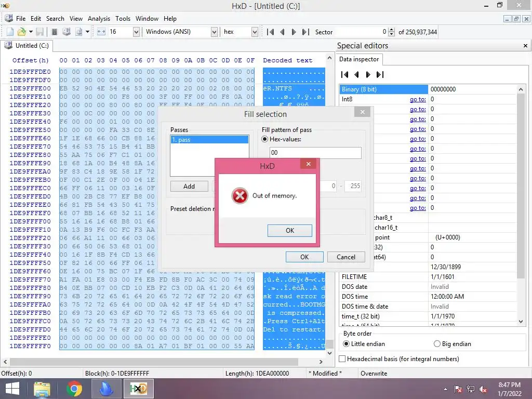This screenshot has width=532, height=399.
Task: Click the DOS time & date row
Action: 428,307
